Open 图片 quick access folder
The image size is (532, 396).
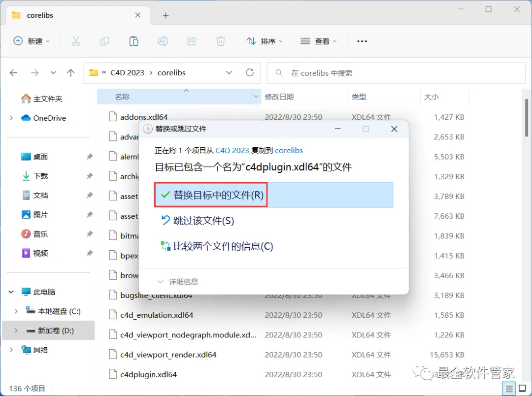click(x=34, y=215)
